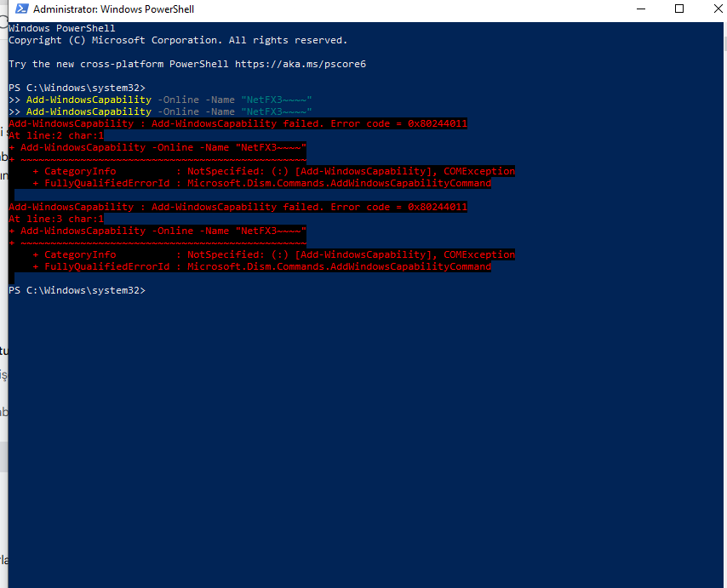727x588 pixels.
Task: Click the second error code 0x80244011
Action: click(438, 207)
